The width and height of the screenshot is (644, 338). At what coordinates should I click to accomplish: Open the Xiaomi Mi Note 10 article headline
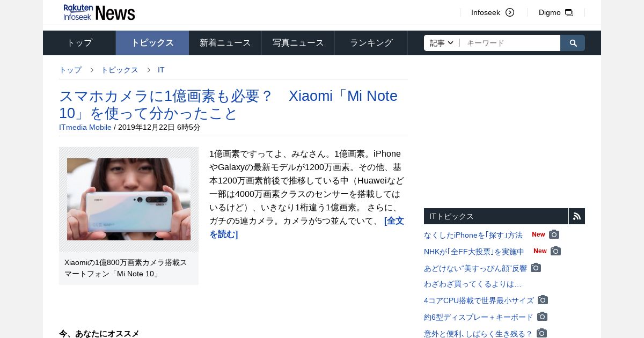tap(228, 105)
